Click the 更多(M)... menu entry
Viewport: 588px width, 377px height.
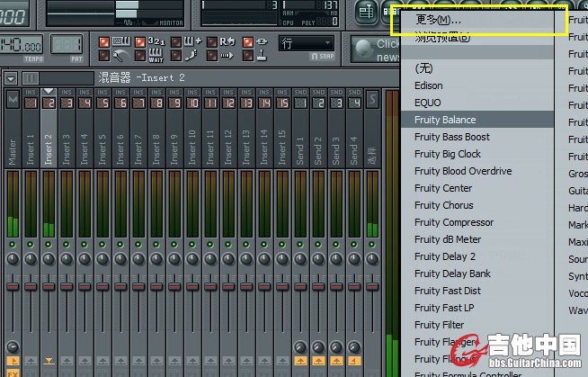439,20
